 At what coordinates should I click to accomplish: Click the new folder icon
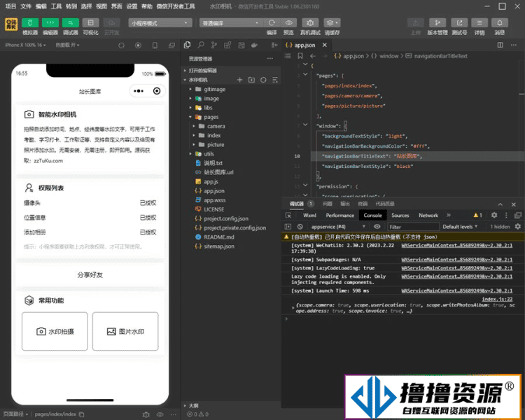pos(251,80)
